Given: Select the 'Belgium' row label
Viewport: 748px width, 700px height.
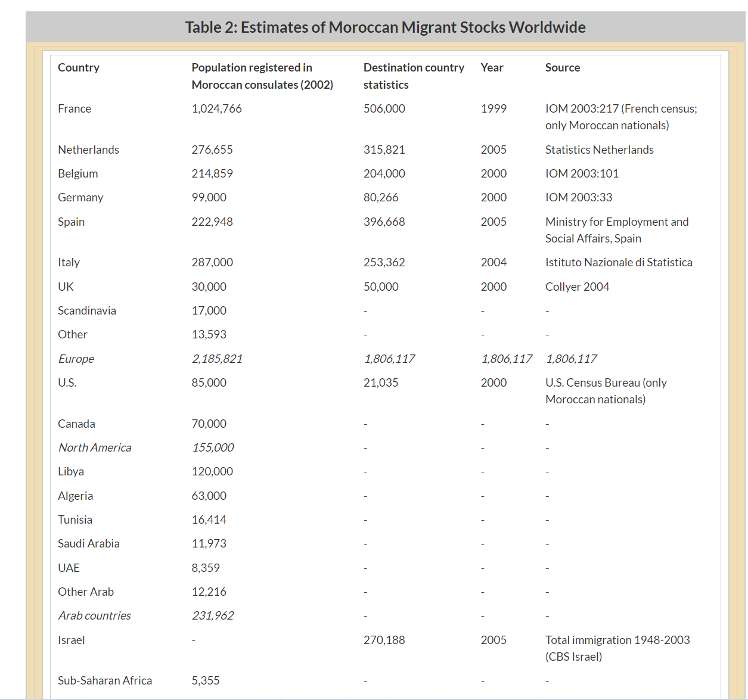Looking at the screenshot, I should pos(78,173).
